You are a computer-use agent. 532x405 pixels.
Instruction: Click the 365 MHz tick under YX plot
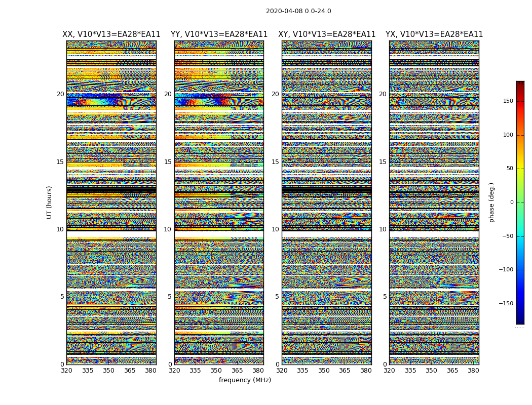coord(452,371)
